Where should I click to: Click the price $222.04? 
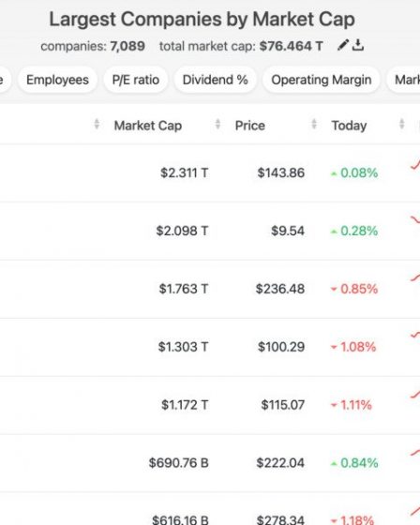tap(280, 463)
